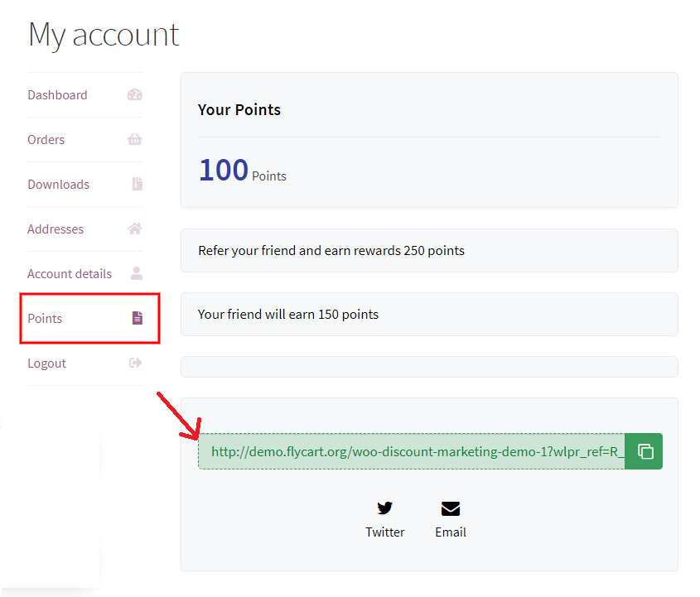Select the Points document icon

pos(137,318)
